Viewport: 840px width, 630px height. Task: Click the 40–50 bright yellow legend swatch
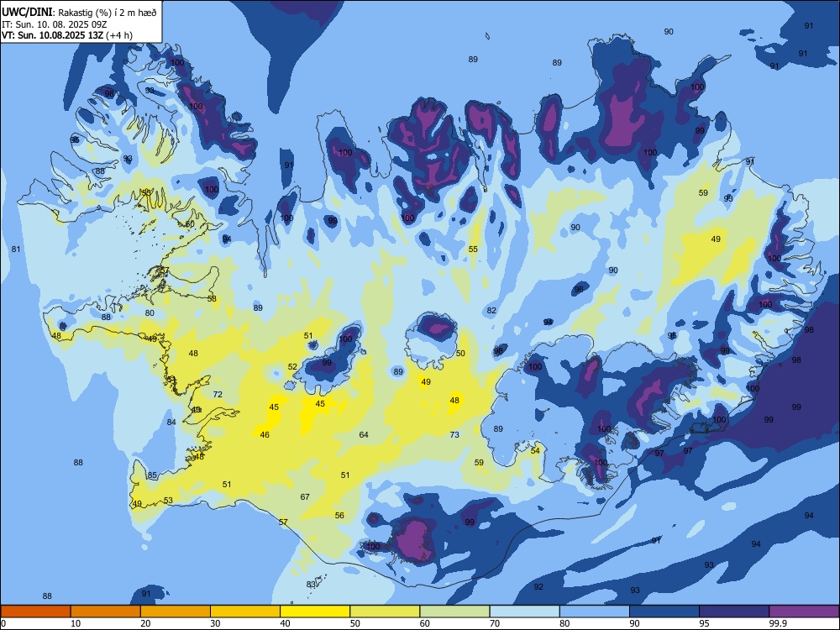coord(315,612)
